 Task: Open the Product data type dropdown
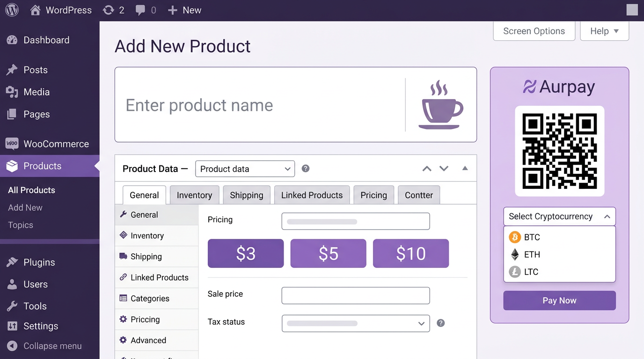click(245, 169)
